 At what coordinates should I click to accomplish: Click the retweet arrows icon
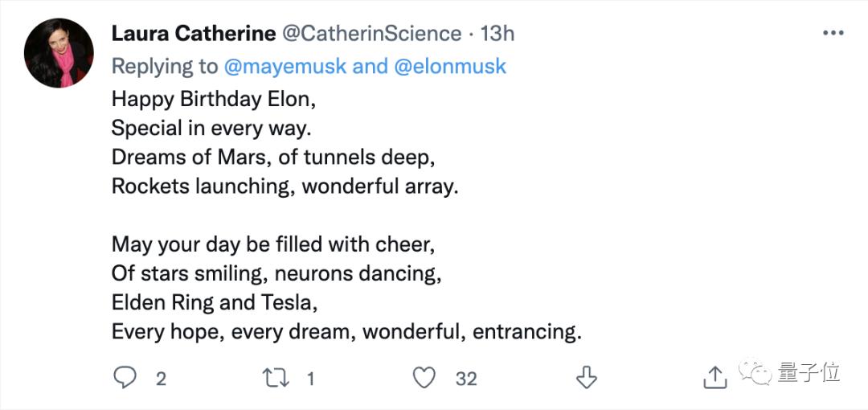click(276, 377)
